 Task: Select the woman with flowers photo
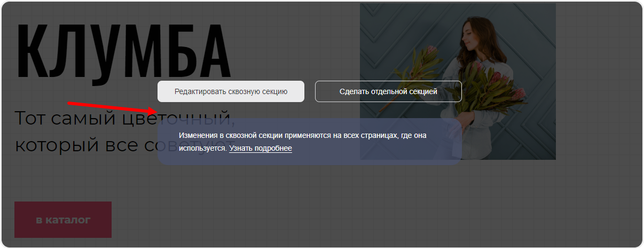pos(458,81)
